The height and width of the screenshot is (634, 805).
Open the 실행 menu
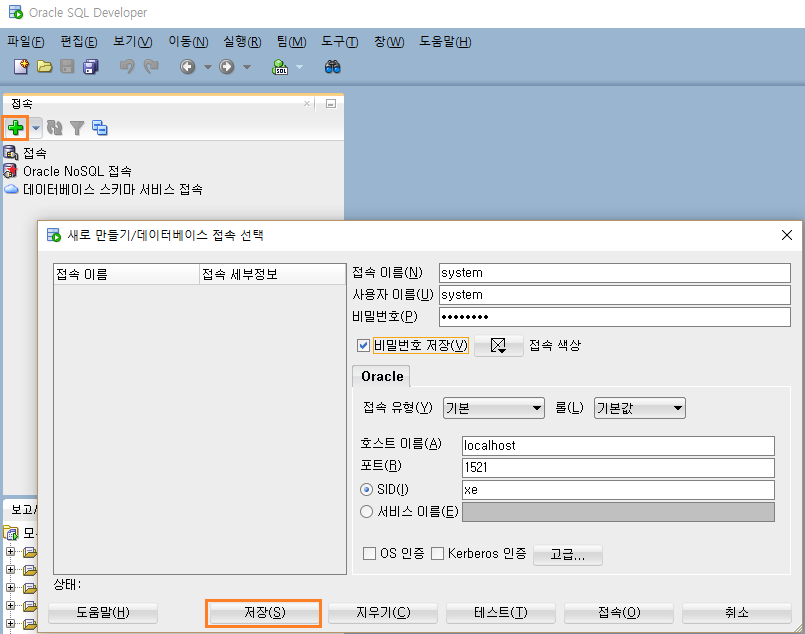click(x=242, y=42)
